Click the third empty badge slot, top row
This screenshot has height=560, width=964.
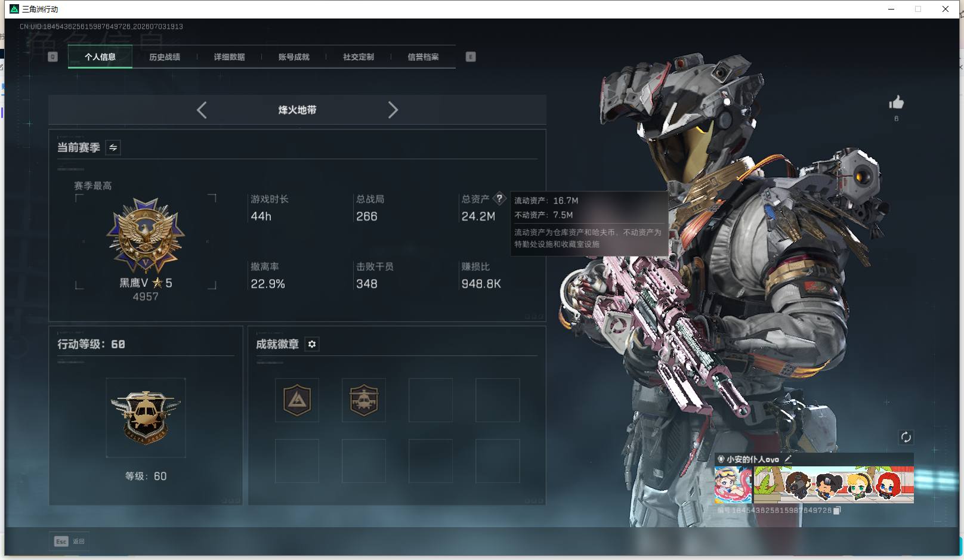(x=431, y=400)
